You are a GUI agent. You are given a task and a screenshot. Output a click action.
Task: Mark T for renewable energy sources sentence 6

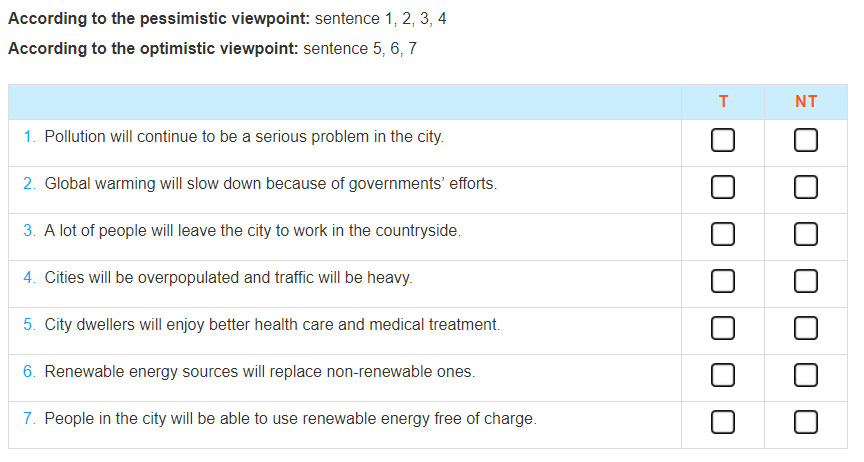coord(722,375)
